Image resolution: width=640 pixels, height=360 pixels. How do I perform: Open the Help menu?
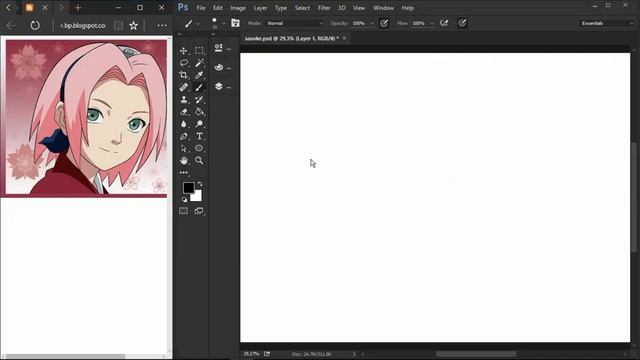(407, 8)
